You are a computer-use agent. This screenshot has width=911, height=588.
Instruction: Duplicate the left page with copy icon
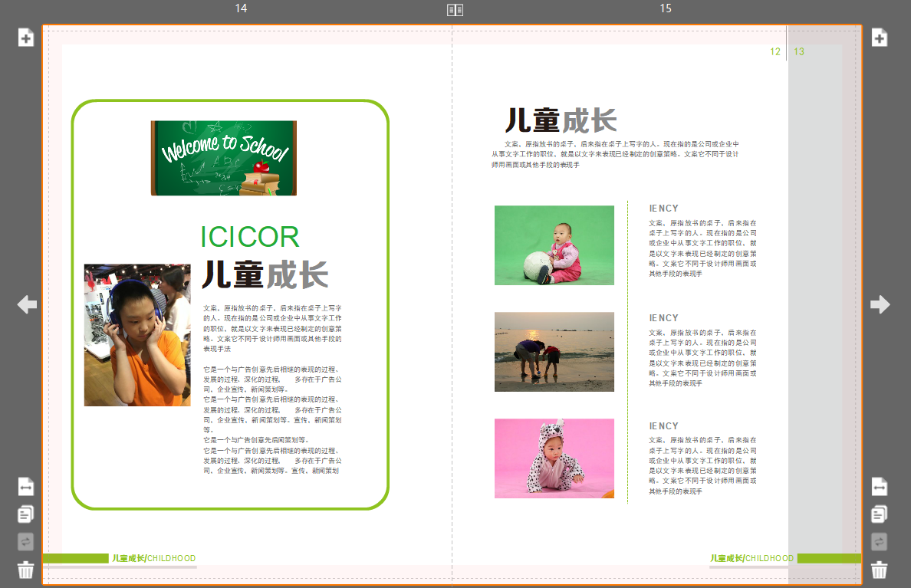26,514
